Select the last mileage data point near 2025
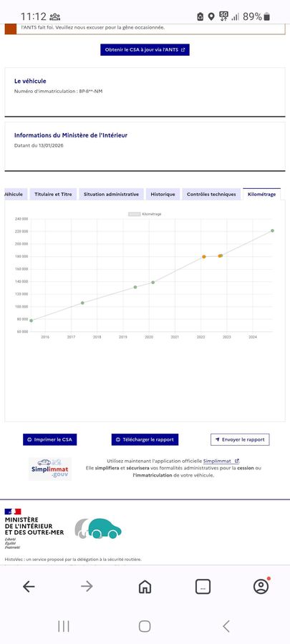 tap(272, 231)
